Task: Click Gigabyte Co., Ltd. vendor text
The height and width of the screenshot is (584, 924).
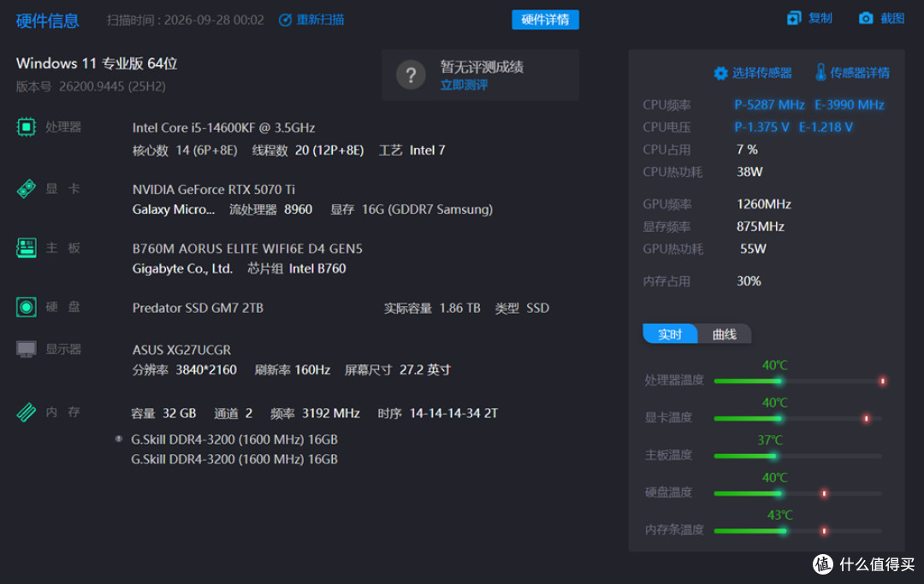Action: click(x=182, y=268)
